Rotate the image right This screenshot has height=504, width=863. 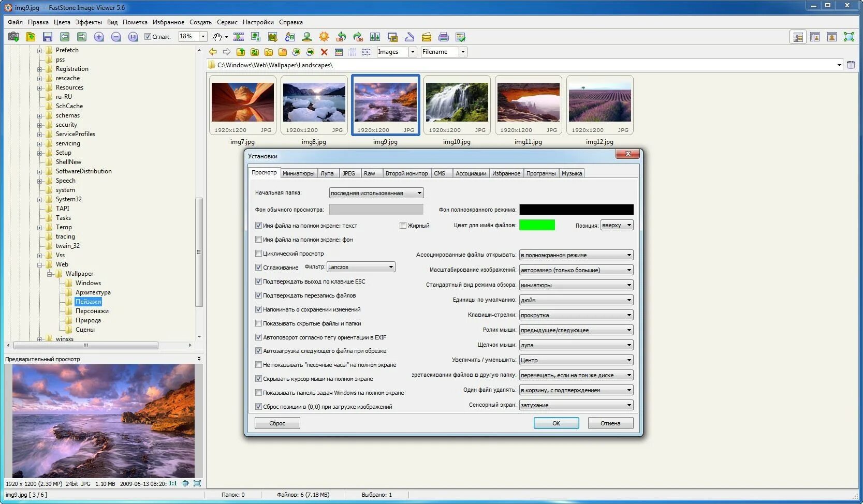358,37
